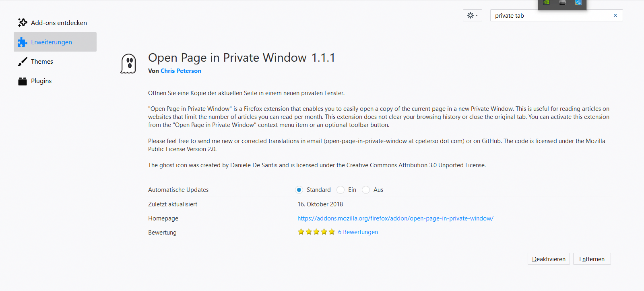This screenshot has height=291, width=644.
Task: Click the title 'Open Page in Private Window 1.1.1'
Action: coord(242,58)
